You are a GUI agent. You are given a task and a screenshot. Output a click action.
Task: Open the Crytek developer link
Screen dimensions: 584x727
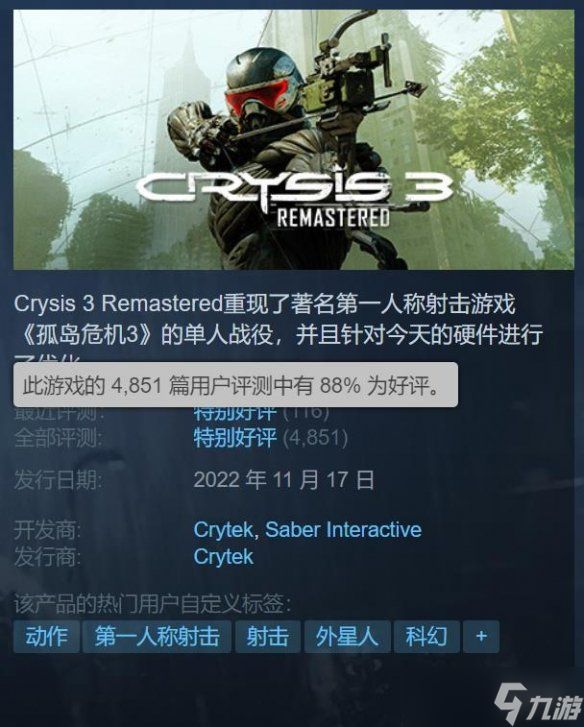223,529
